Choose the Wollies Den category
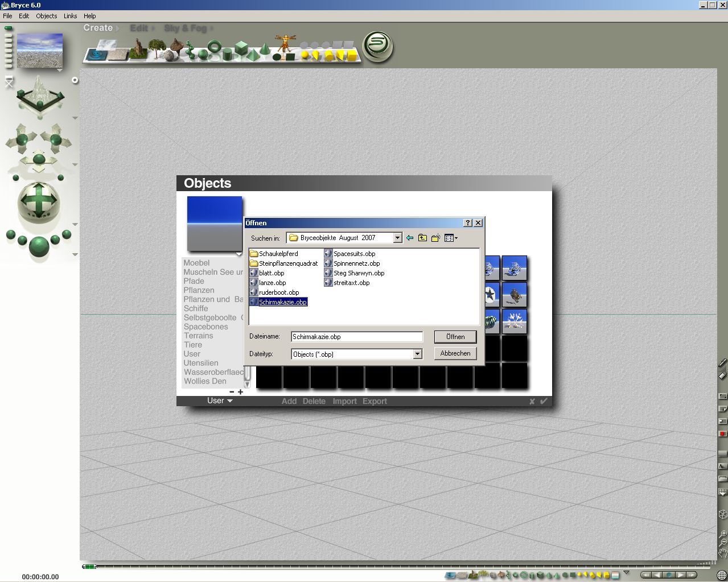 [205, 381]
